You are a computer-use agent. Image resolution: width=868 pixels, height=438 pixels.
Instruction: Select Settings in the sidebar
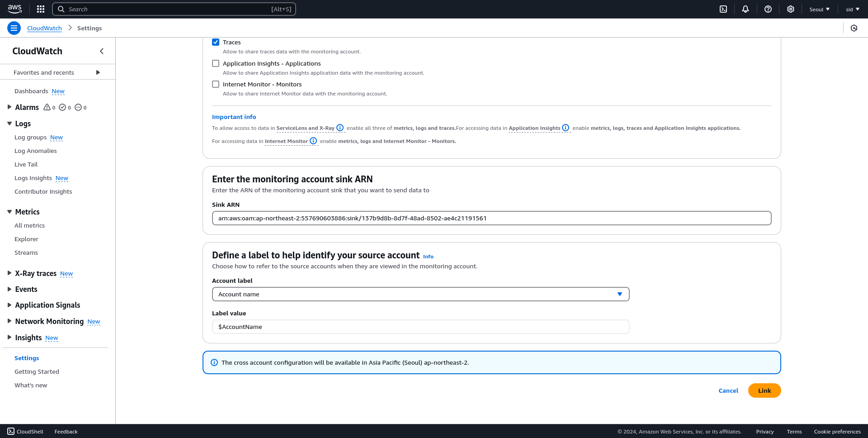(x=27, y=358)
